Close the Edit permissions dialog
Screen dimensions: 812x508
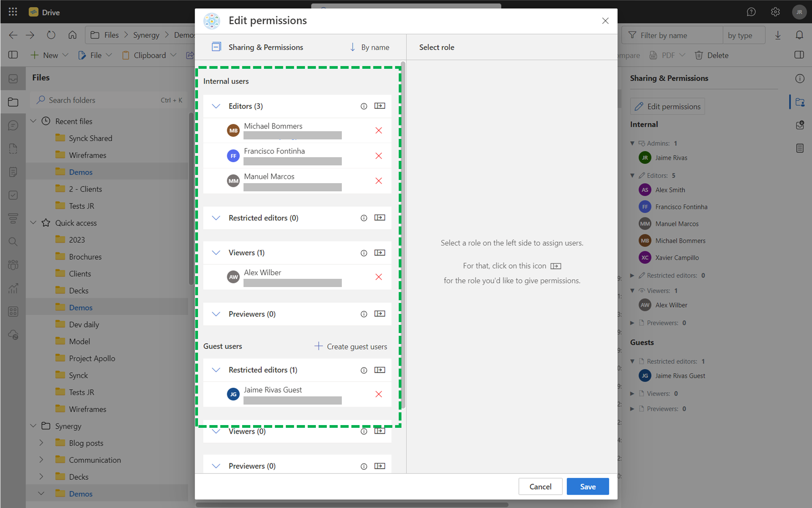tap(605, 21)
